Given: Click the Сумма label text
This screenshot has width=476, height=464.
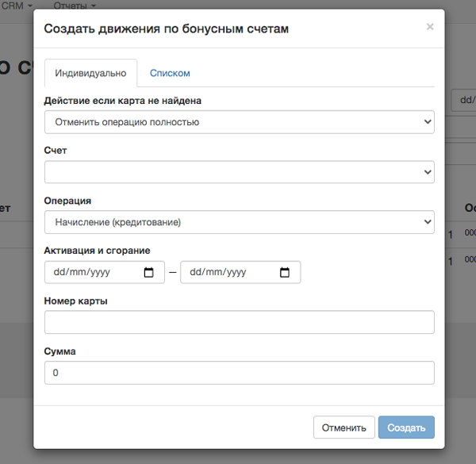Looking at the screenshot, I should pos(59,351).
